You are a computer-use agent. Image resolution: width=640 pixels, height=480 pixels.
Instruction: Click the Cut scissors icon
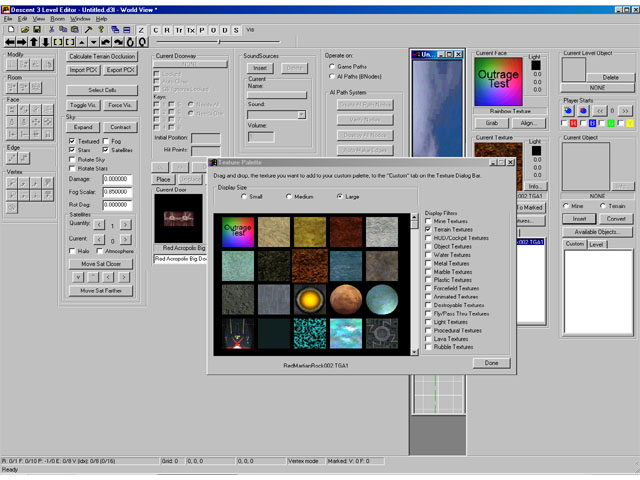(x=51, y=30)
